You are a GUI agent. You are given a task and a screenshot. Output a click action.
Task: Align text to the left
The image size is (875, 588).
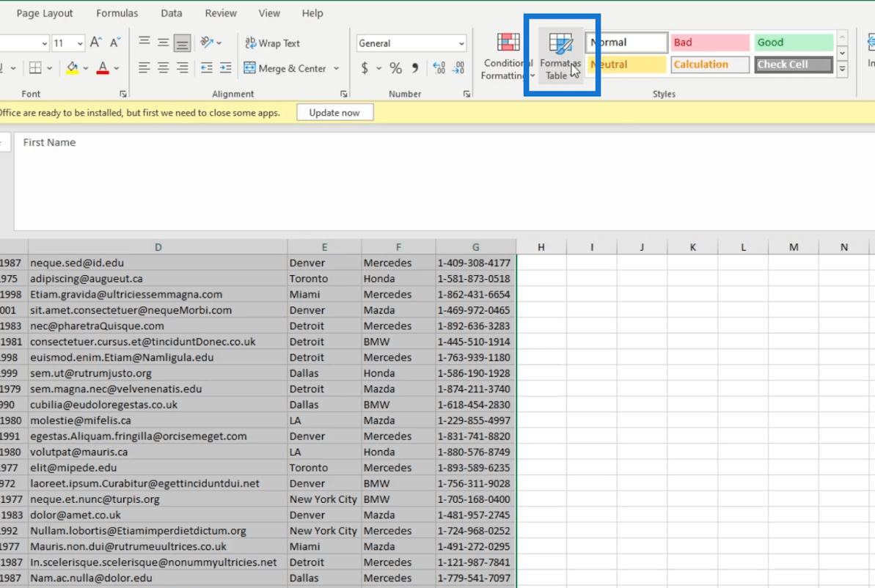(144, 68)
